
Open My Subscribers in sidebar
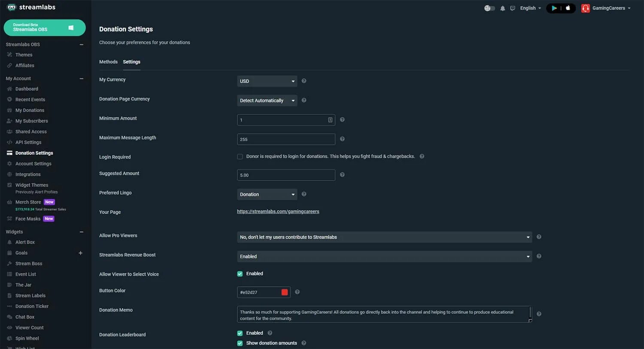(31, 121)
